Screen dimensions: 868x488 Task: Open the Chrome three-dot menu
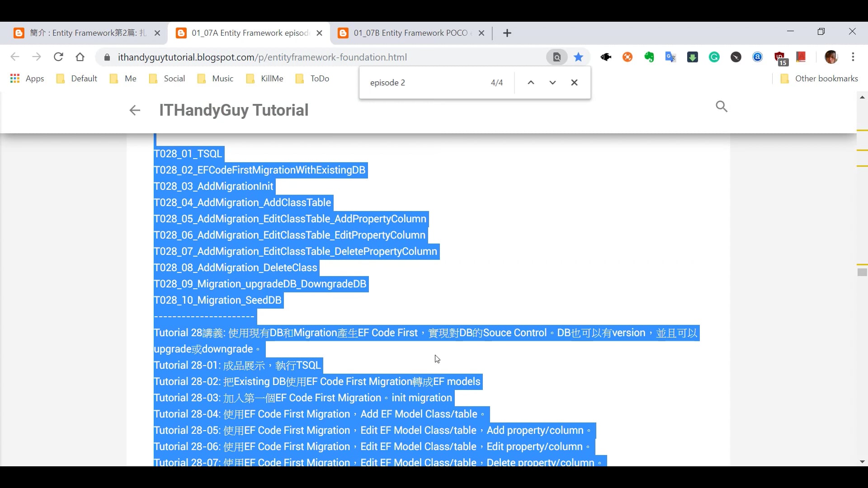coord(853,57)
